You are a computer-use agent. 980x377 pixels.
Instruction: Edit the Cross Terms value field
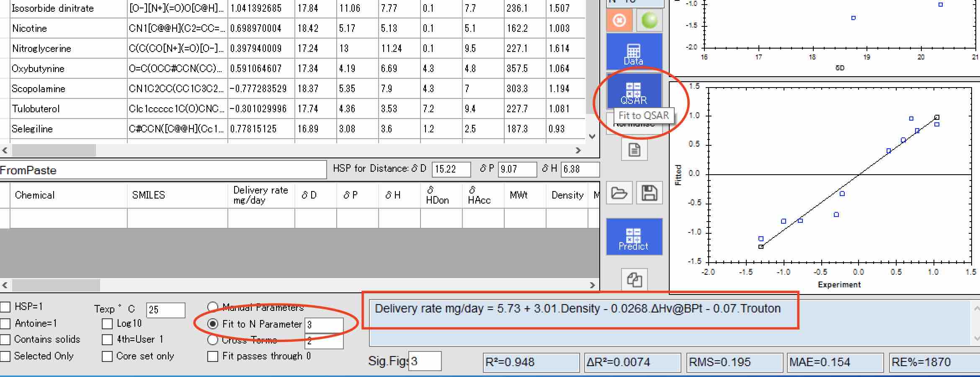324,341
